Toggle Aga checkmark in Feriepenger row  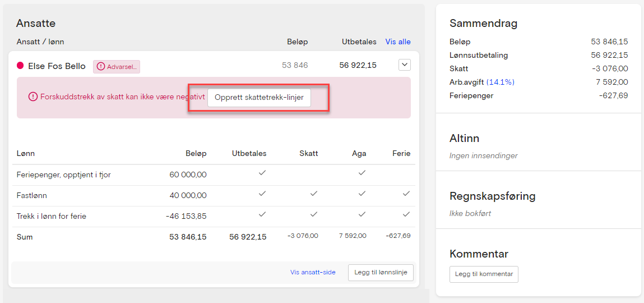pos(362,173)
